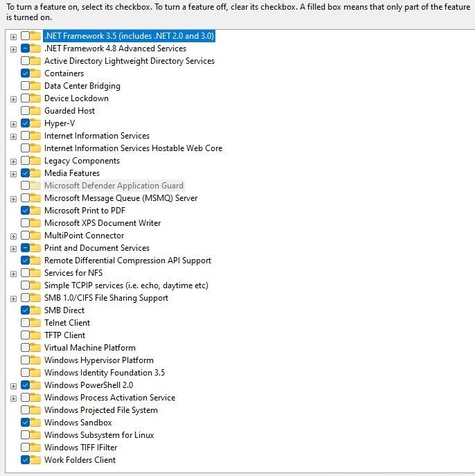Click the SMB Direct folder icon
Viewport: 475px width, 476px height.
point(35,310)
